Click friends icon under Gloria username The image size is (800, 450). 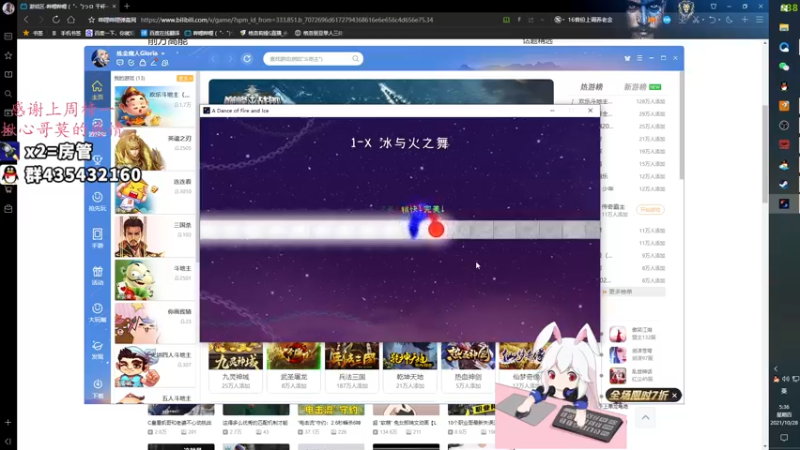pyautogui.click(x=165, y=63)
